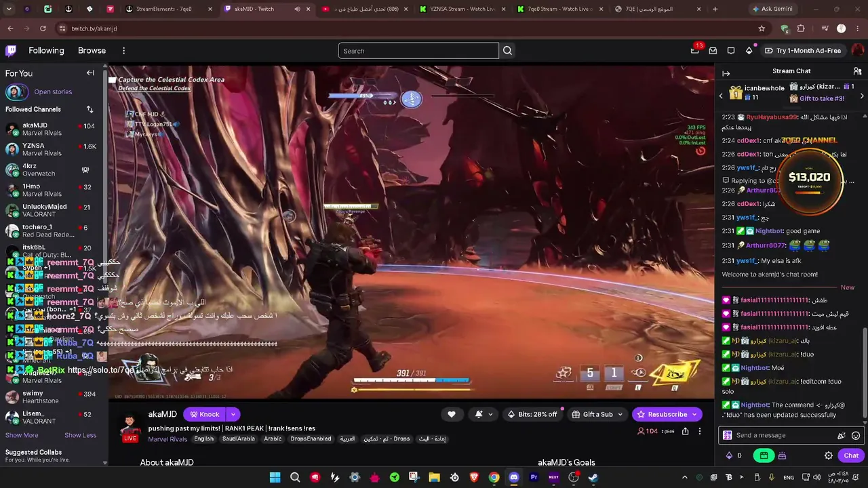868x488 pixels.
Task: Open the Browse page
Action: point(92,51)
